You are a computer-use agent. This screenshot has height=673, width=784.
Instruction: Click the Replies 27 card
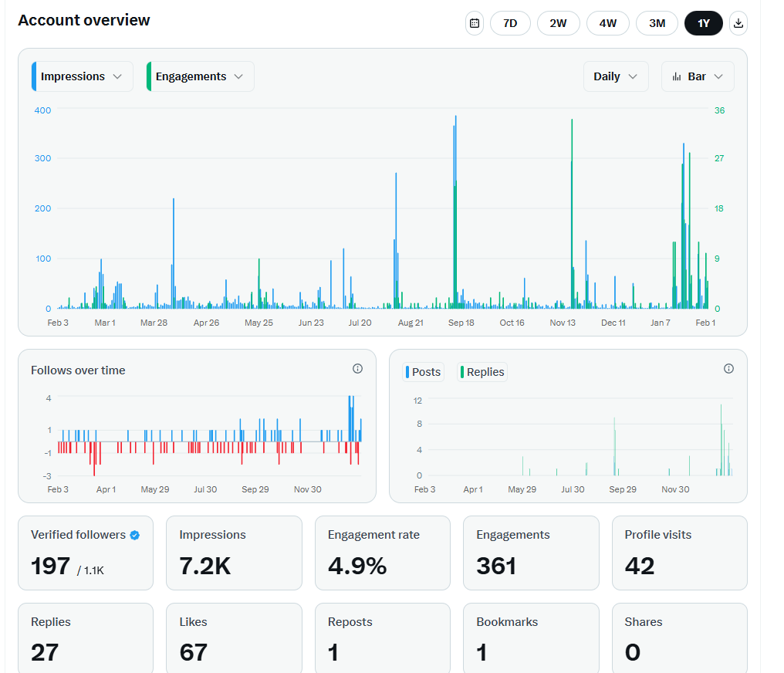click(x=86, y=638)
